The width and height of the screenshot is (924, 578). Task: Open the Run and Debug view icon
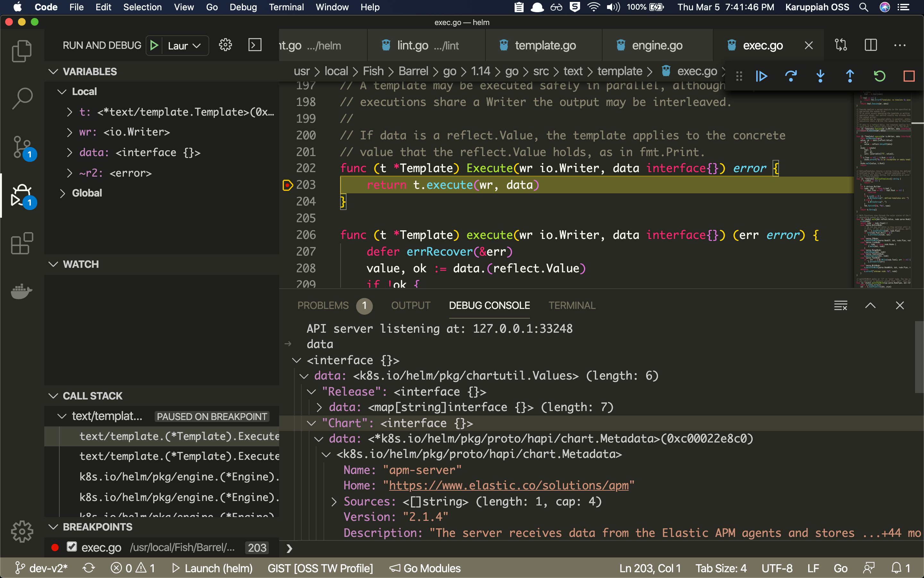coord(23,196)
